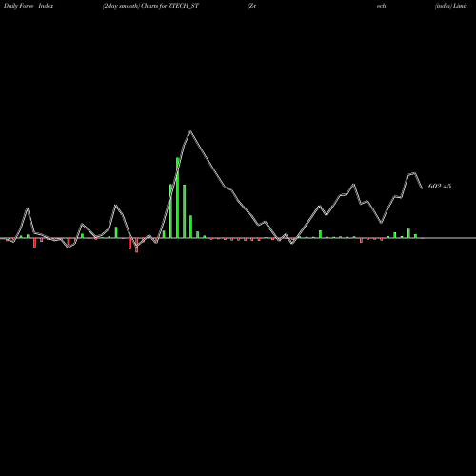476x476 pixels.
Task: Click the tallest green force index bar
Action: point(178,198)
